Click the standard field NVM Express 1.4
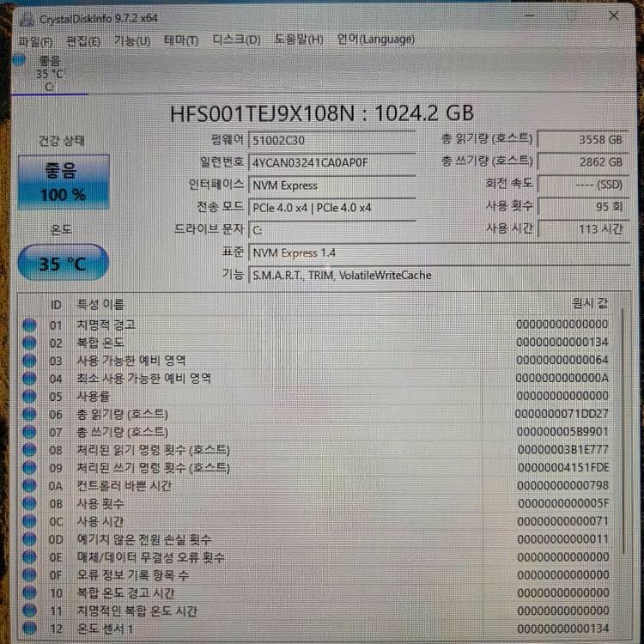The height and width of the screenshot is (644, 644). point(439,253)
